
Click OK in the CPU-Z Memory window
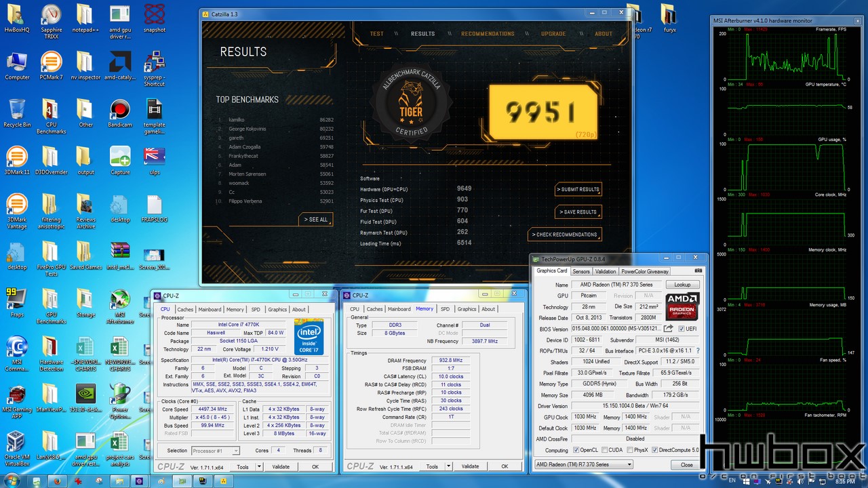point(505,466)
